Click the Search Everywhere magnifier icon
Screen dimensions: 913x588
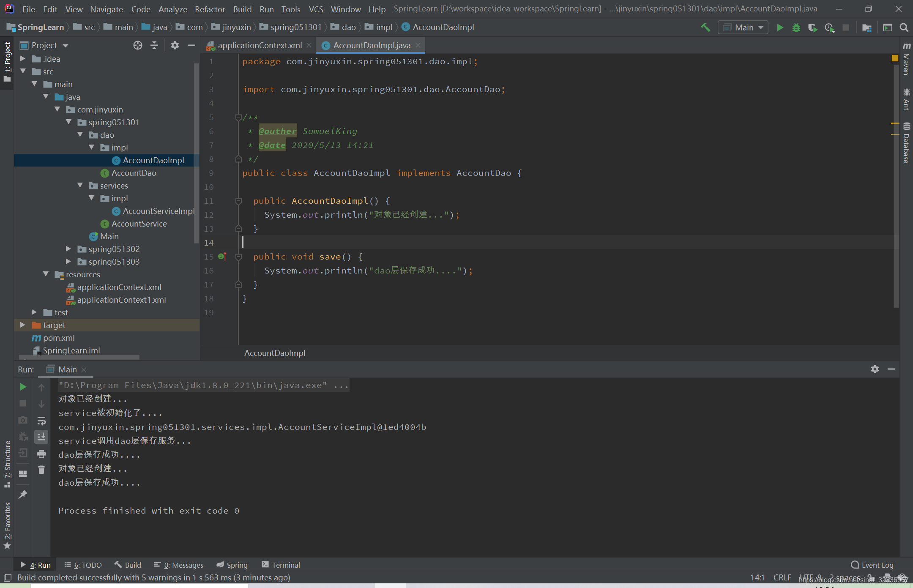pyautogui.click(x=904, y=27)
